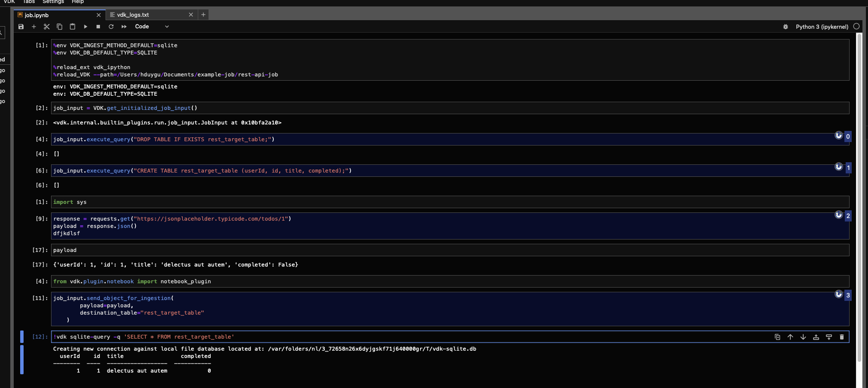Interrupt the kernel with stop button
Image resolution: width=868 pixels, height=388 pixels.
98,26
